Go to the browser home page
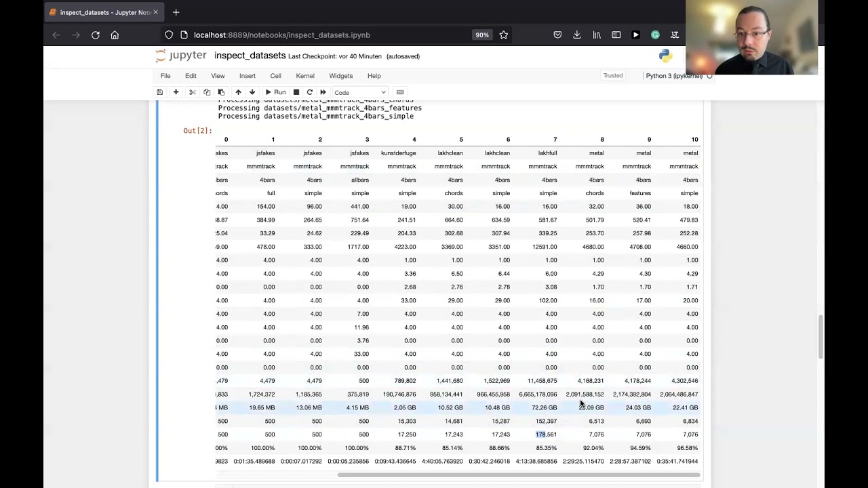The width and height of the screenshot is (868, 488). point(115,35)
